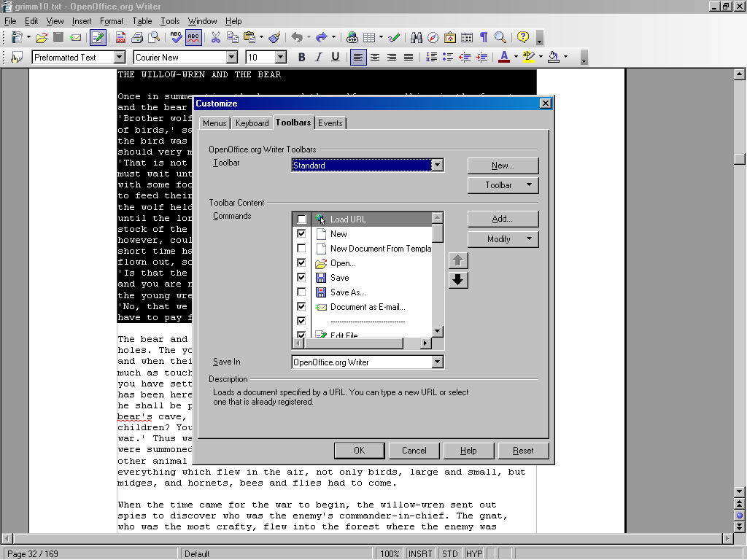Apply Bold formatting
The height and width of the screenshot is (560, 747).
click(x=301, y=58)
